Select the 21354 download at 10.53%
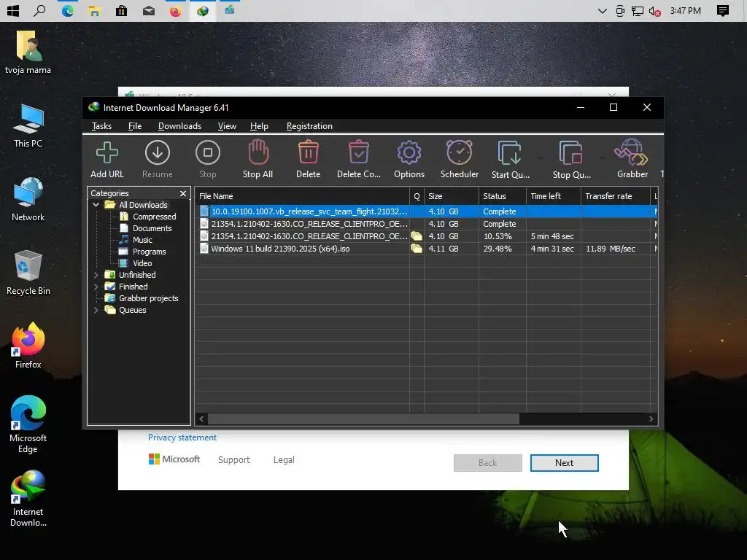The height and width of the screenshot is (560, 747). pos(426,236)
